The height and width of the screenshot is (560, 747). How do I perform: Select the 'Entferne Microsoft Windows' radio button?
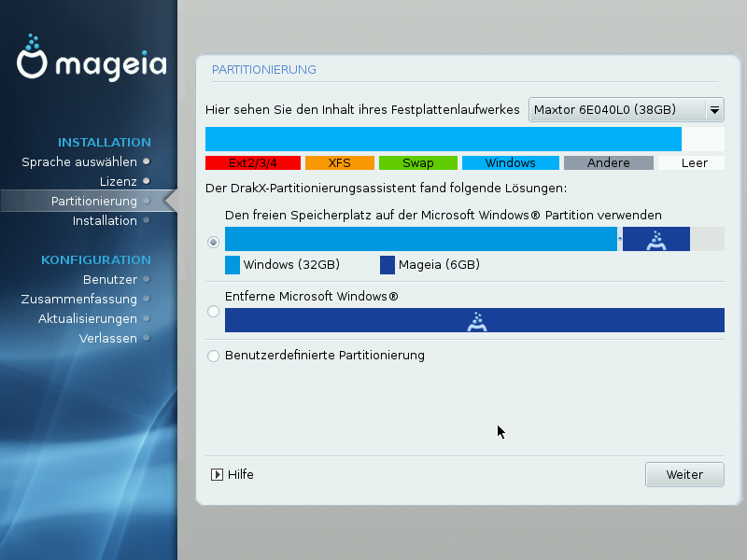(214, 312)
